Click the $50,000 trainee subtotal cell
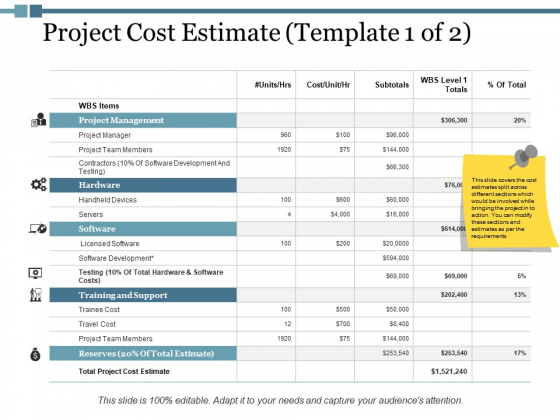This screenshot has height=420, width=560. click(397, 309)
